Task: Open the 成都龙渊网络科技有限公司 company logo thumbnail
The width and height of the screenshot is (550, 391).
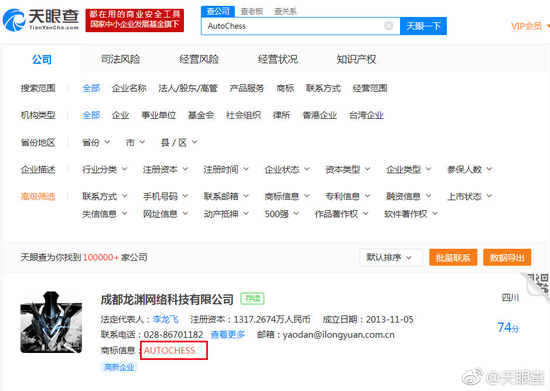Action: (51, 322)
